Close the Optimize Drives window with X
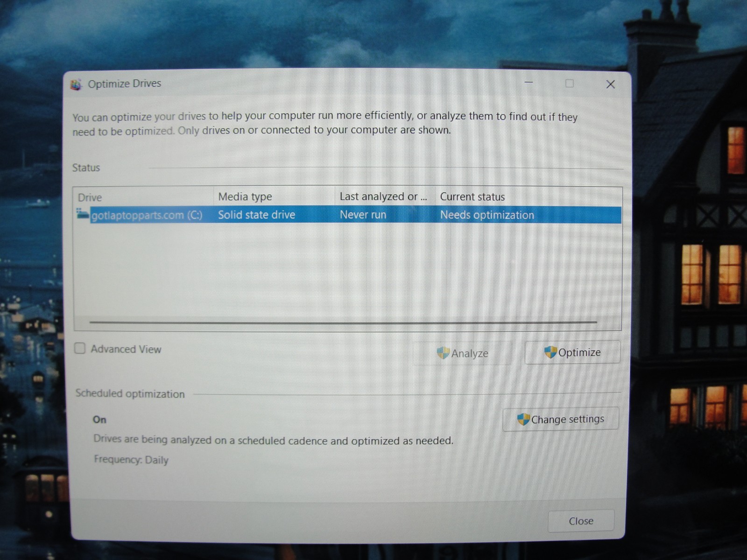 tap(610, 84)
